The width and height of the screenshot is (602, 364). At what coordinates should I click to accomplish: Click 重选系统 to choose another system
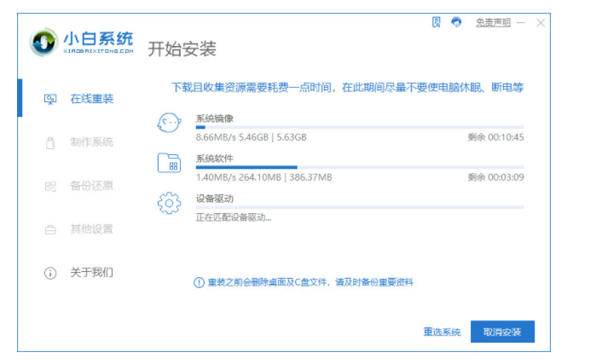tap(442, 332)
